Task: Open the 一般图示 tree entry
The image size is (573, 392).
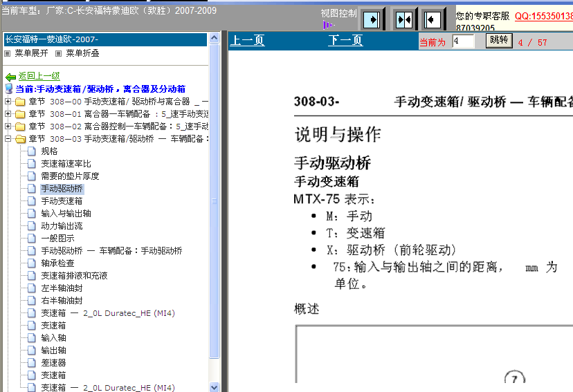Action: [x=57, y=238]
